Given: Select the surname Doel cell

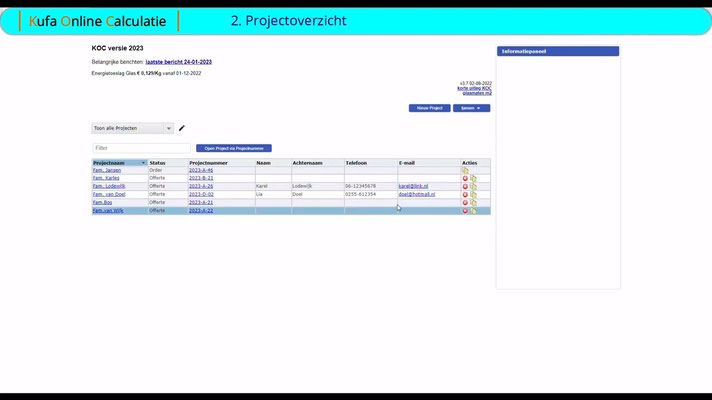Looking at the screenshot, I should pos(297,194).
